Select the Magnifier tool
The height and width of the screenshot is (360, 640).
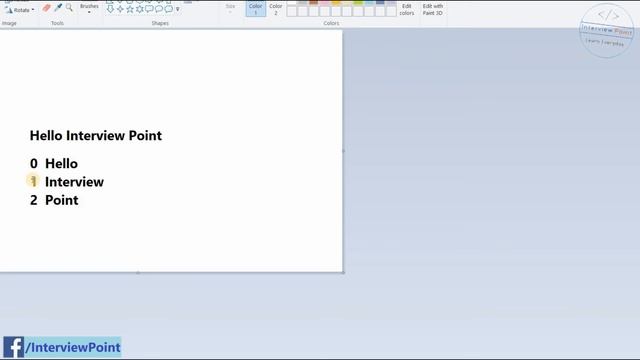[69, 8]
